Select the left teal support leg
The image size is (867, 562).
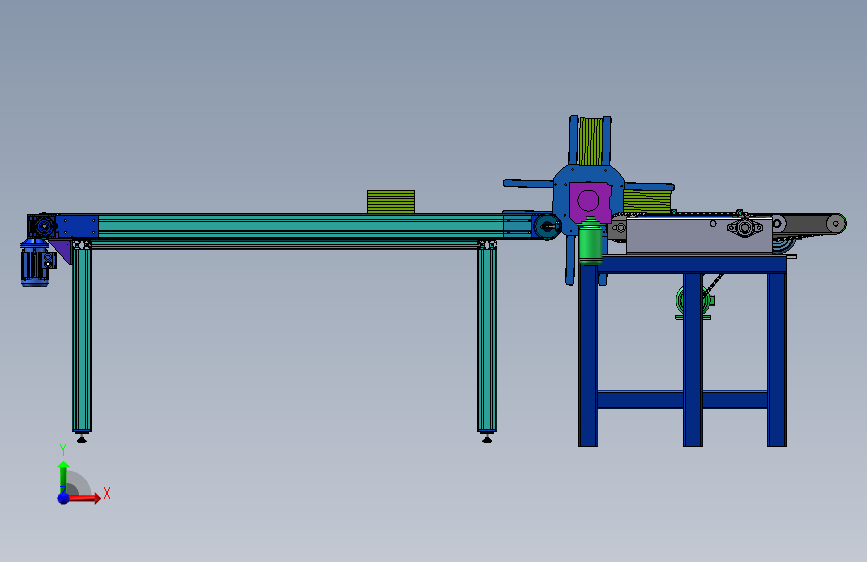(x=82, y=340)
